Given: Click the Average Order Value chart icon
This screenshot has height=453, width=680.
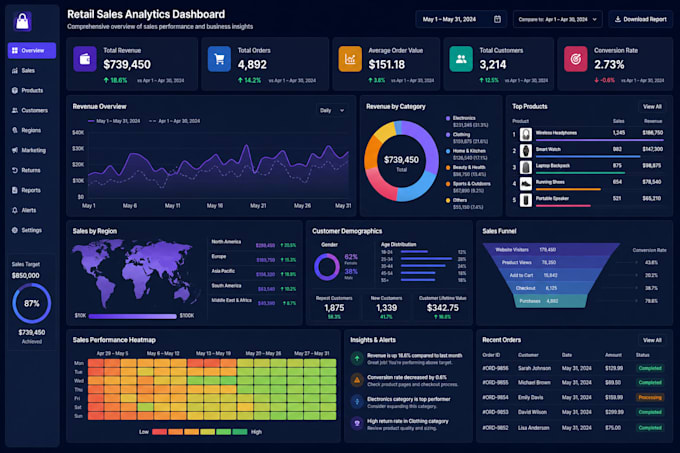Looking at the screenshot, I should click(350, 59).
